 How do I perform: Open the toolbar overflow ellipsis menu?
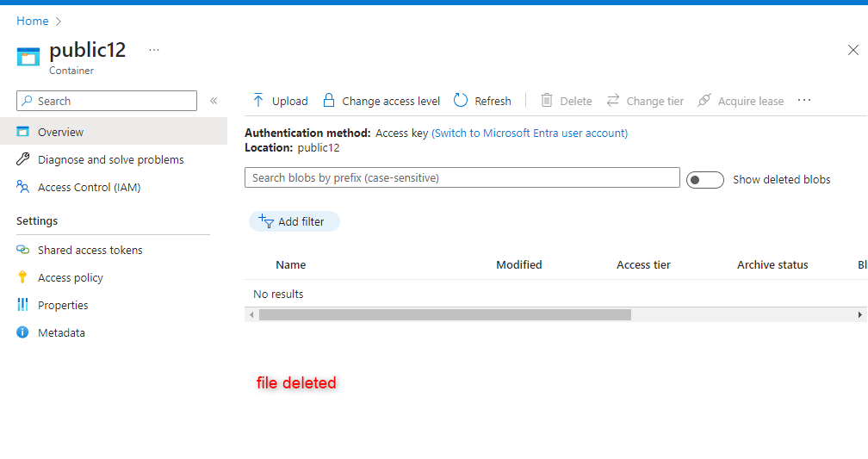(804, 100)
